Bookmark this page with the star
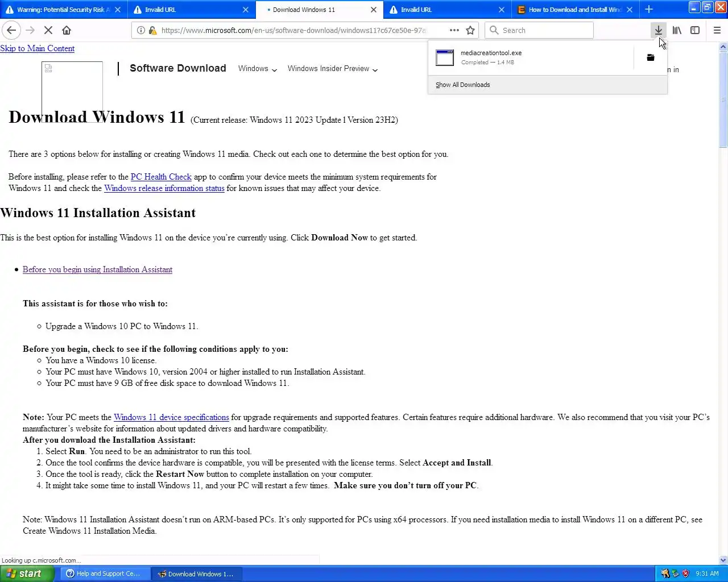Viewport: 728px width, 582px height. tap(470, 30)
